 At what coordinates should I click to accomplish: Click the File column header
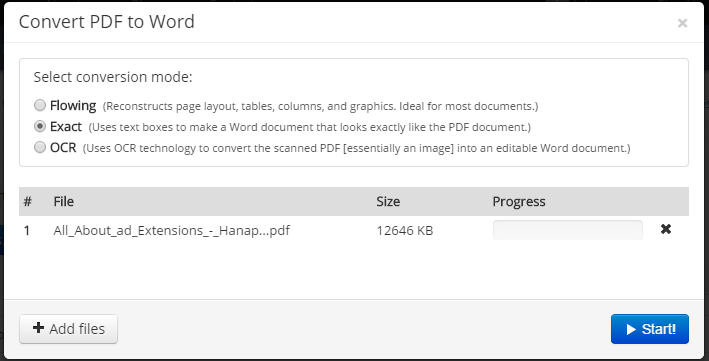(63, 201)
